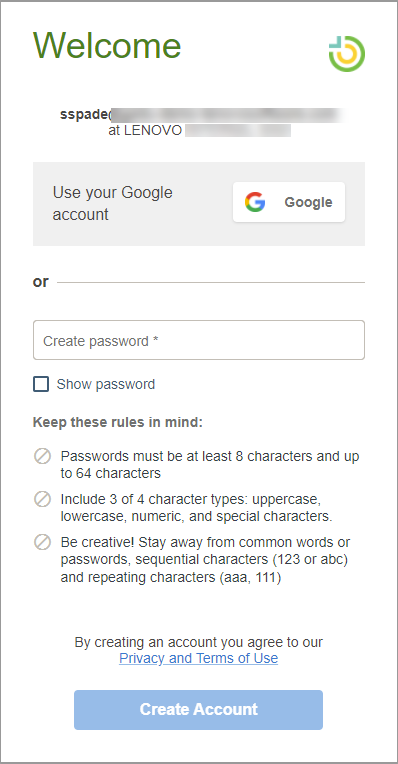This screenshot has width=398, height=764.
Task: Open the Privacy and Terms of Use link
Action: [199, 658]
